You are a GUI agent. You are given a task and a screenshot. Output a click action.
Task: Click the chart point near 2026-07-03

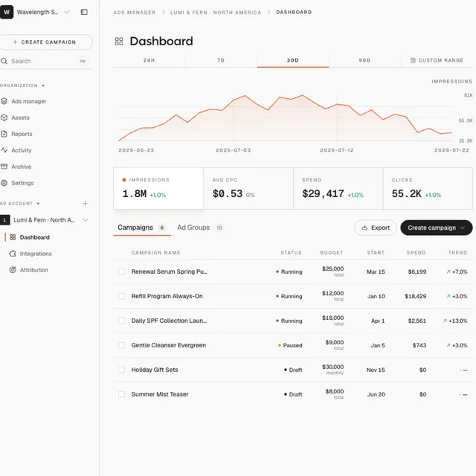(234, 100)
